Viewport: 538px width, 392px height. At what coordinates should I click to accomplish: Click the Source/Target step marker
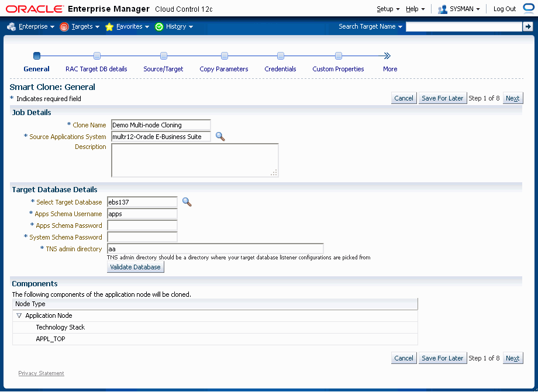(x=164, y=55)
